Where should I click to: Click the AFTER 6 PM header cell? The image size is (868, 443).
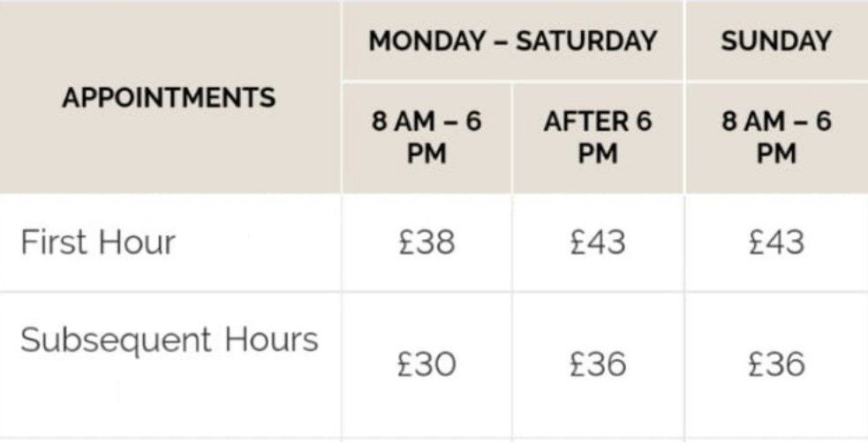(x=598, y=138)
